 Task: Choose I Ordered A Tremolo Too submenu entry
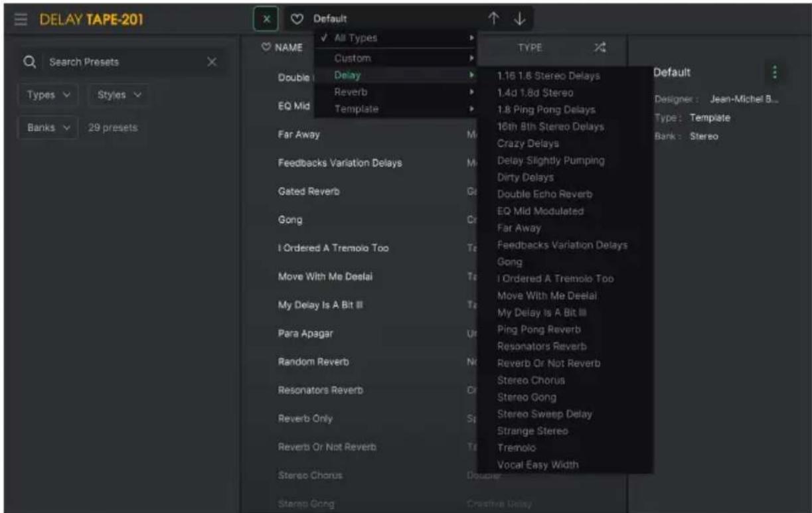coord(556,279)
